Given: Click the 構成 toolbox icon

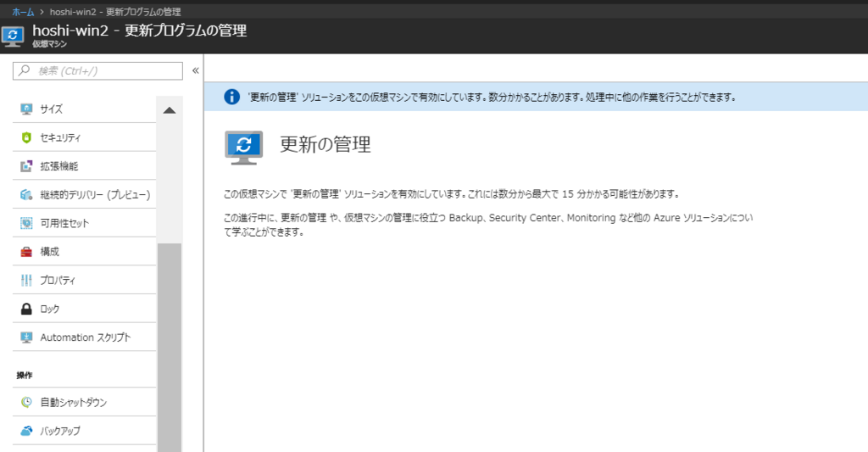Looking at the screenshot, I should click(26, 252).
